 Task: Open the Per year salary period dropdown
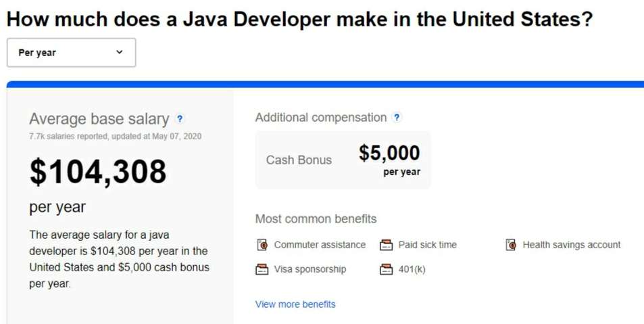point(71,53)
